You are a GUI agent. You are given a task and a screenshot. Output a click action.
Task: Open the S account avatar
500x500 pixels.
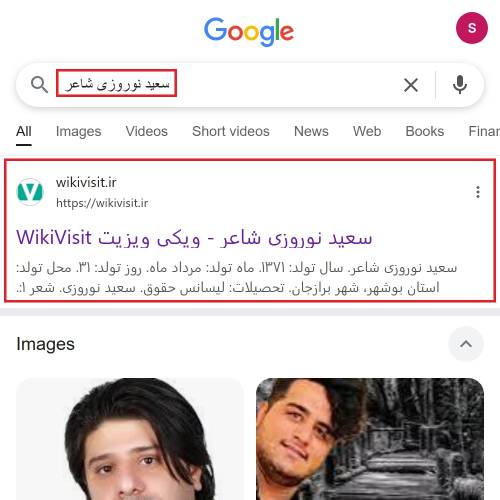pos(472,28)
